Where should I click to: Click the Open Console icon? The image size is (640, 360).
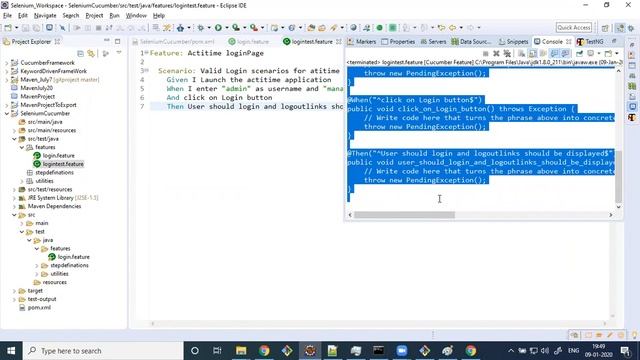click(x=609, y=53)
